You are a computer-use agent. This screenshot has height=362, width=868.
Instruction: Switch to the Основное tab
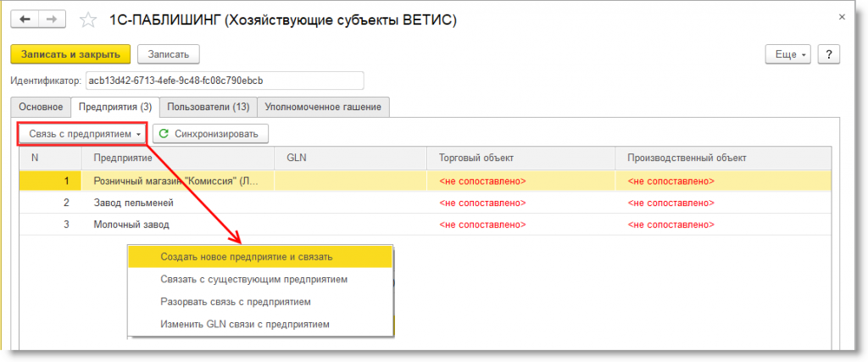coord(41,107)
